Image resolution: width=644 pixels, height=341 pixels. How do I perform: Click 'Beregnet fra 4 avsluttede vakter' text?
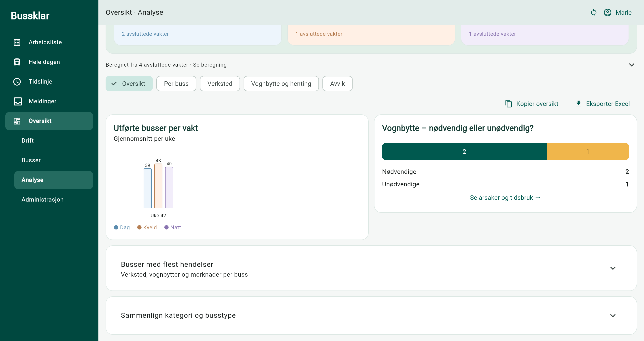[147, 65]
